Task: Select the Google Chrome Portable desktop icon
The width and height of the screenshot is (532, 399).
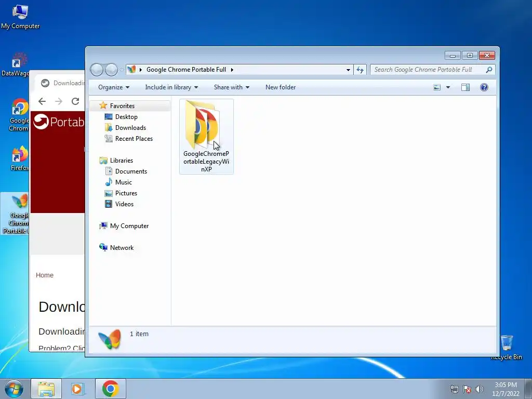Action: point(15,214)
